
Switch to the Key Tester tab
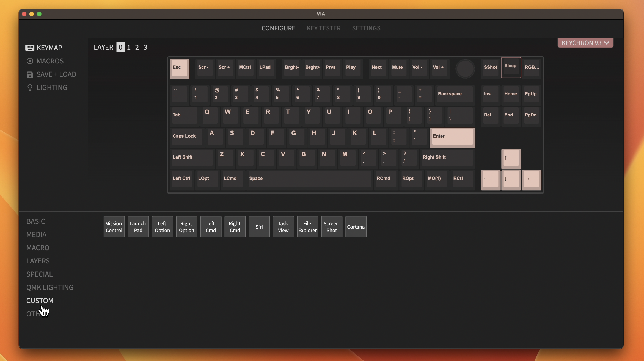324,28
